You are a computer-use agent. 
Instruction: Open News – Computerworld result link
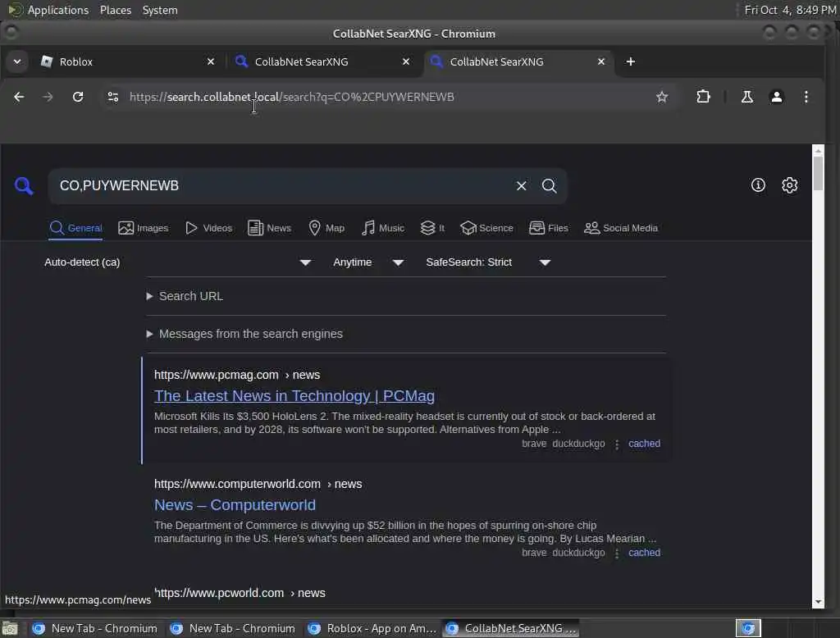[x=235, y=505]
